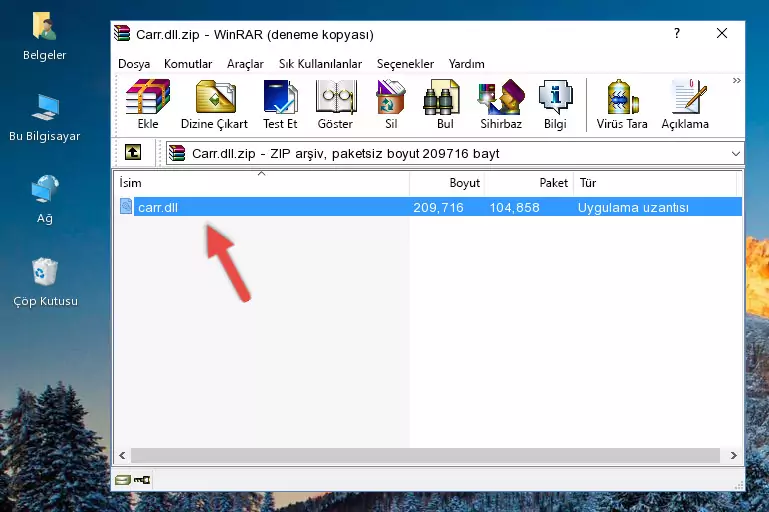
Task: Open the Yardım menu
Action: (x=466, y=64)
